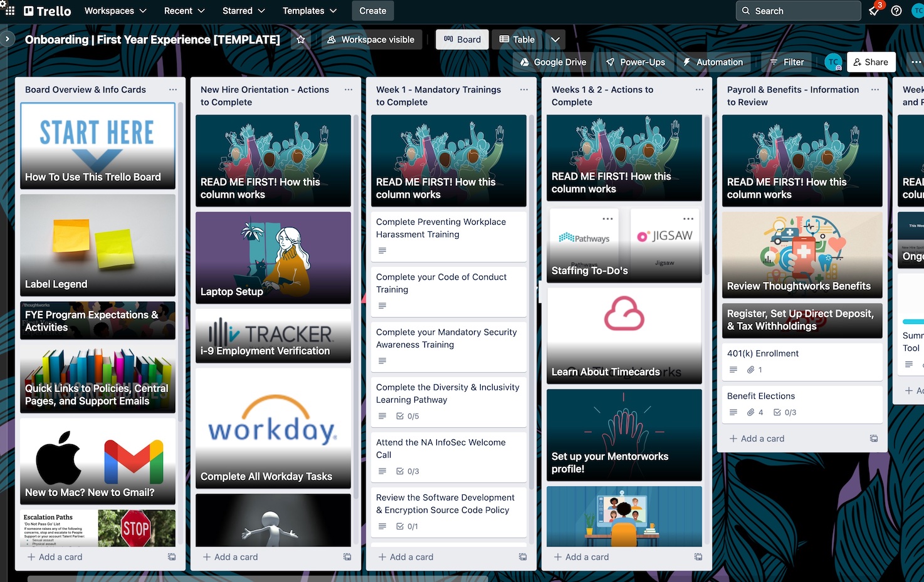Open list actions for Payroll & Benefits list
Screen dimensions: 924x582
[874, 90]
